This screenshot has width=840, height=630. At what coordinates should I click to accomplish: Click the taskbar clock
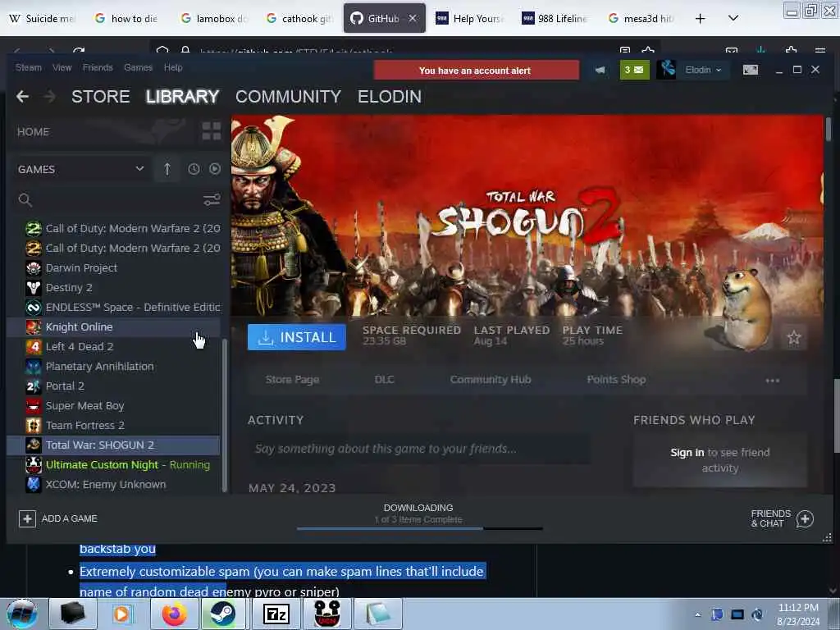point(798,614)
